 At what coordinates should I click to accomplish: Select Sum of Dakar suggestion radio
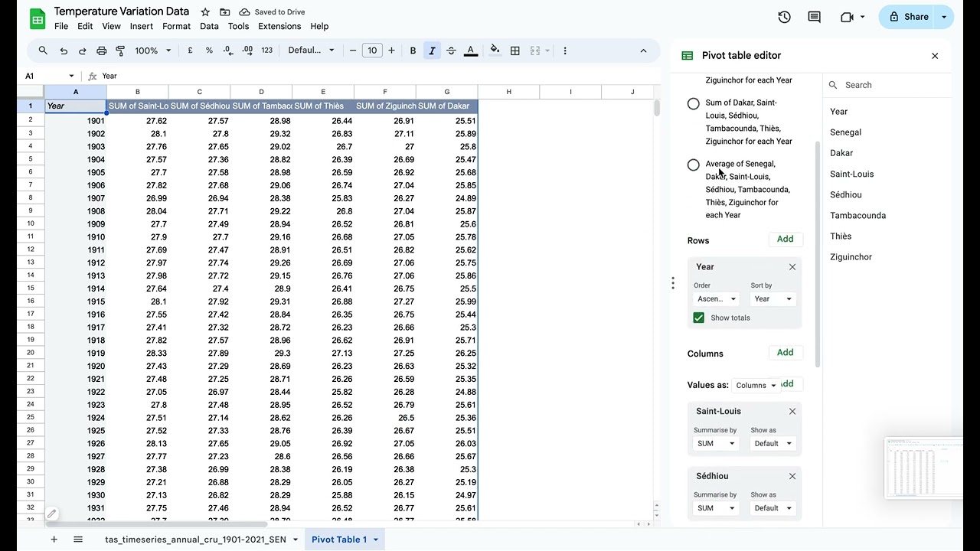tap(694, 103)
